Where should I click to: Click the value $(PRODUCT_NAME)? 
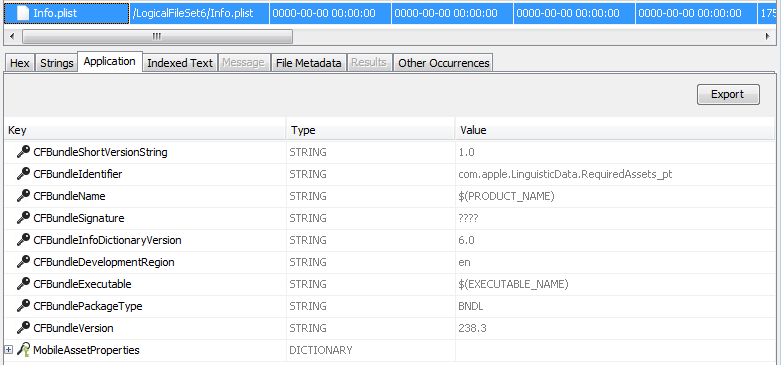506,196
